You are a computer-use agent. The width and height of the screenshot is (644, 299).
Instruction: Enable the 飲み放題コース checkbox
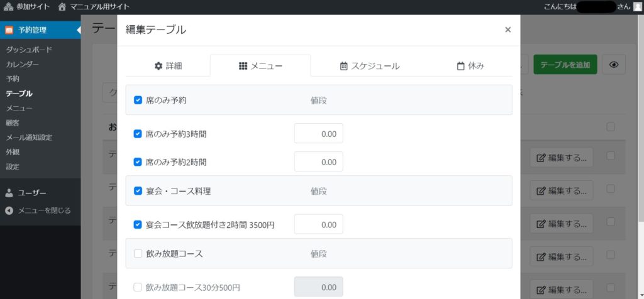point(138,254)
